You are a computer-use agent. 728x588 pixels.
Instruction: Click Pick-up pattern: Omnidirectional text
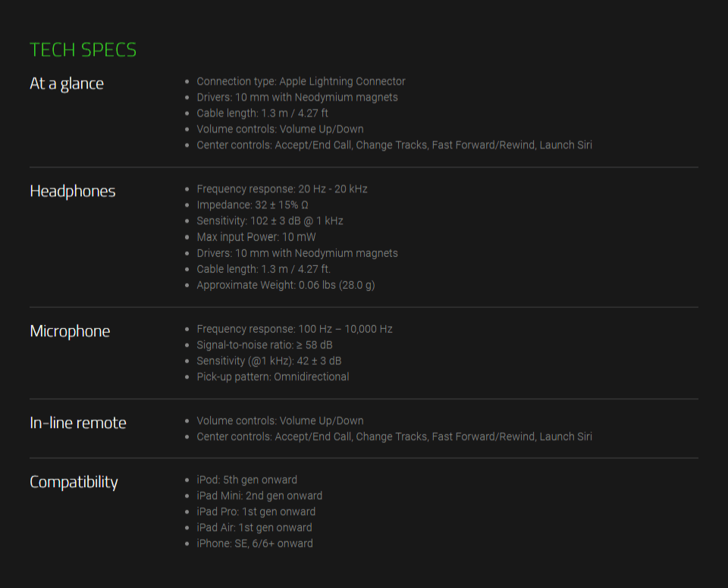tap(272, 377)
